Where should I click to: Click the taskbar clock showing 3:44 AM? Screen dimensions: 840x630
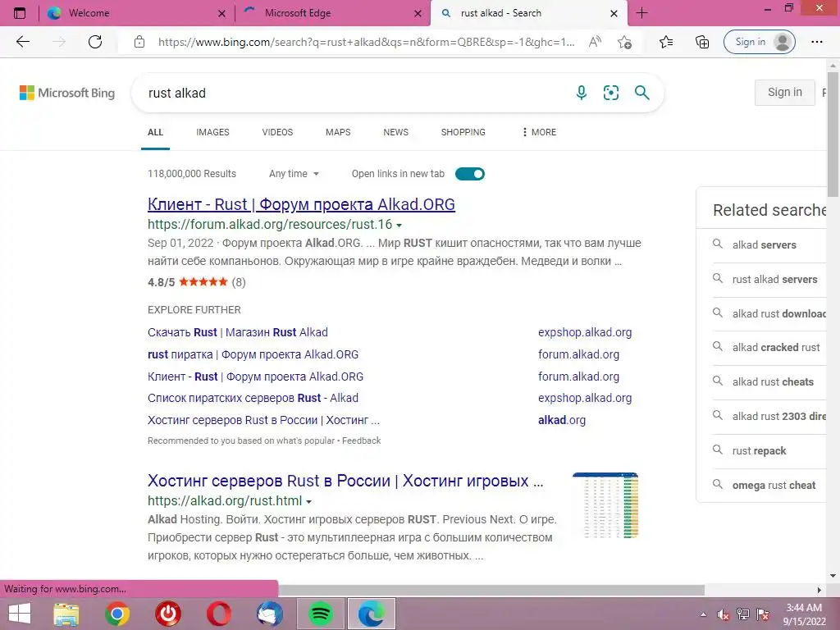tap(804, 614)
